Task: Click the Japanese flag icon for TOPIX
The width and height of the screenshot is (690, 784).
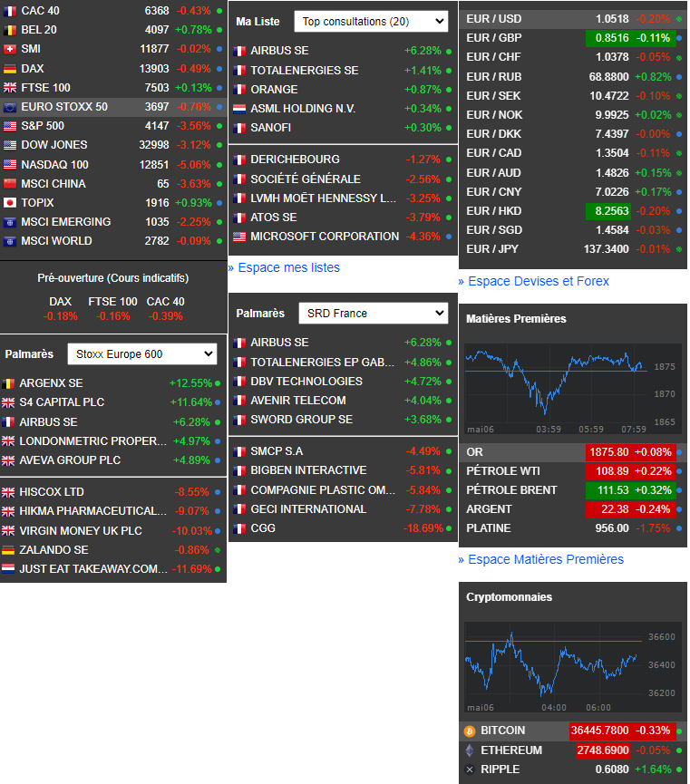Action: [x=10, y=202]
